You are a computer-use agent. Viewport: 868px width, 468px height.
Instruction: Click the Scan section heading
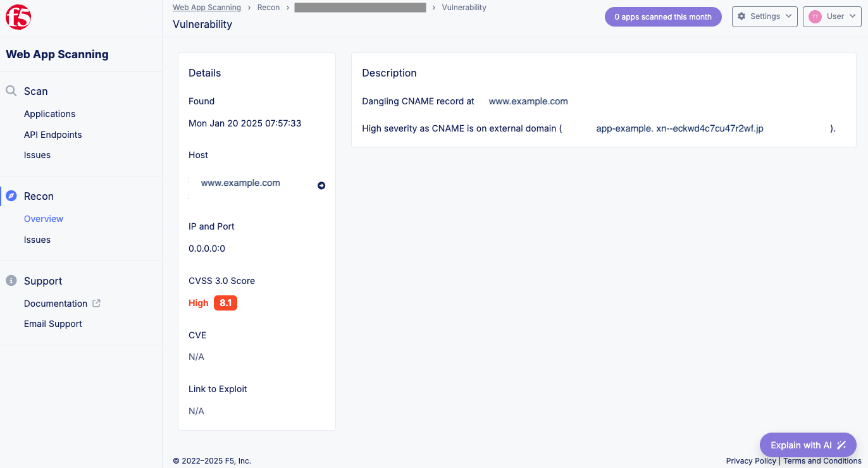pyautogui.click(x=36, y=91)
